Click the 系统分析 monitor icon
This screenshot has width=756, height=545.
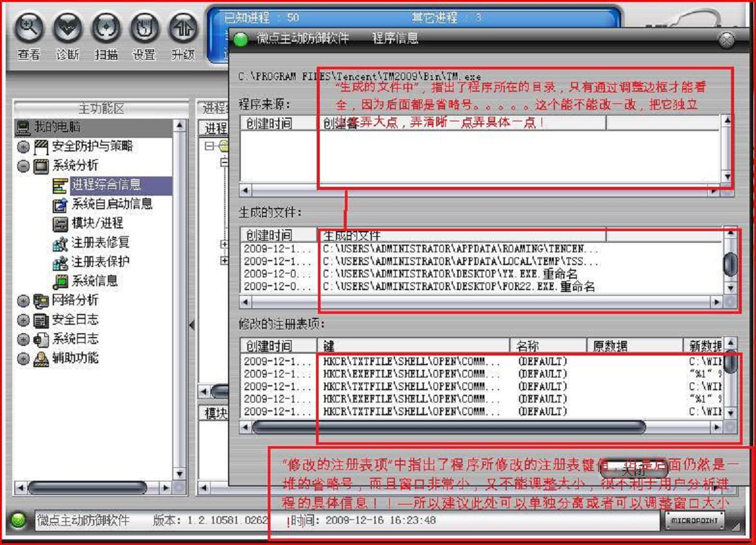click(42, 166)
